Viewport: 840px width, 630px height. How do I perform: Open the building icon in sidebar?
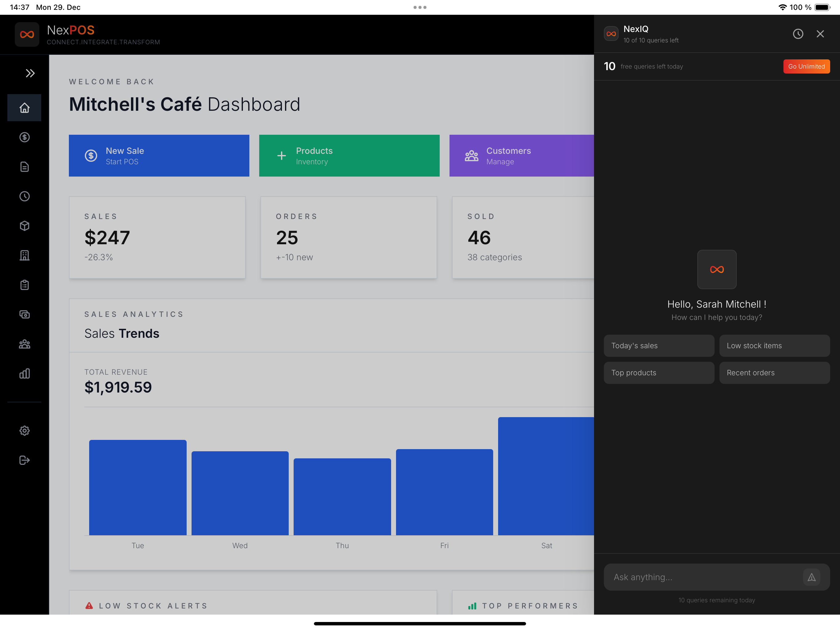pos(24,255)
